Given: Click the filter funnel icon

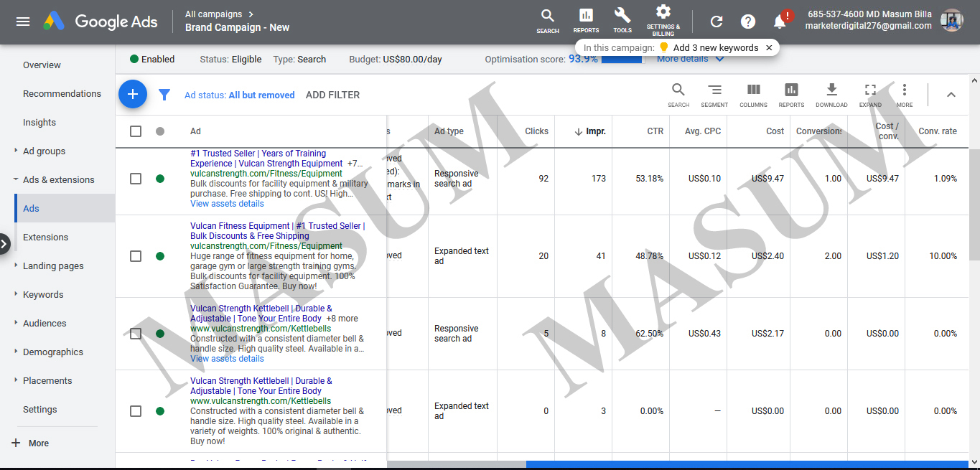Looking at the screenshot, I should coord(164,95).
